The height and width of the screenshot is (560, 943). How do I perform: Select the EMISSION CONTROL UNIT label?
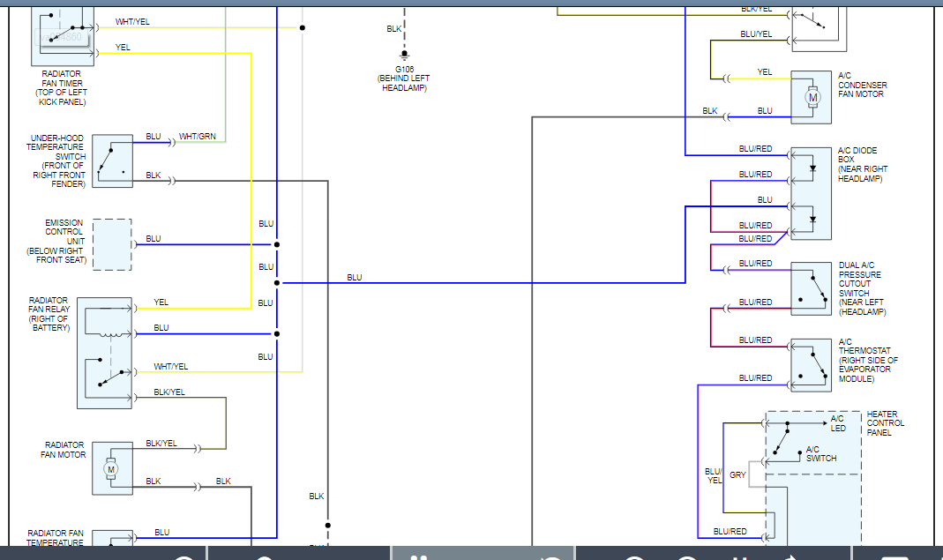tap(56, 242)
